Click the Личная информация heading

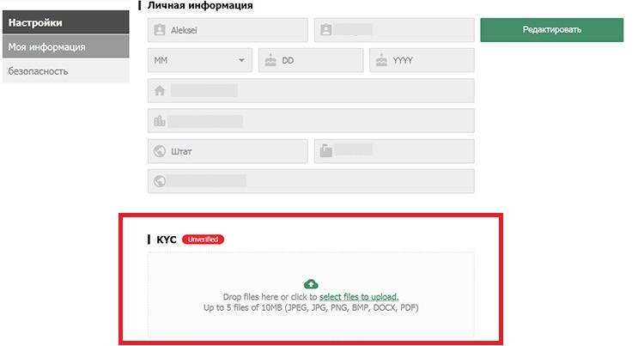point(200,5)
